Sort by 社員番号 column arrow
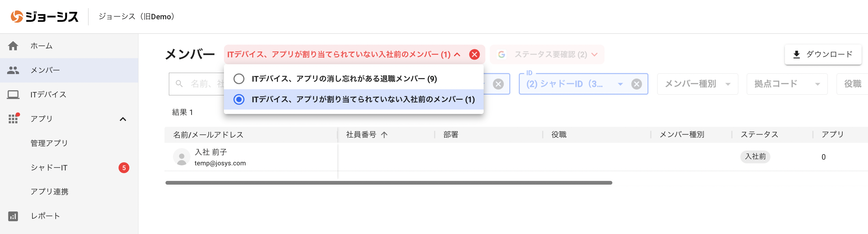 pos(384,135)
